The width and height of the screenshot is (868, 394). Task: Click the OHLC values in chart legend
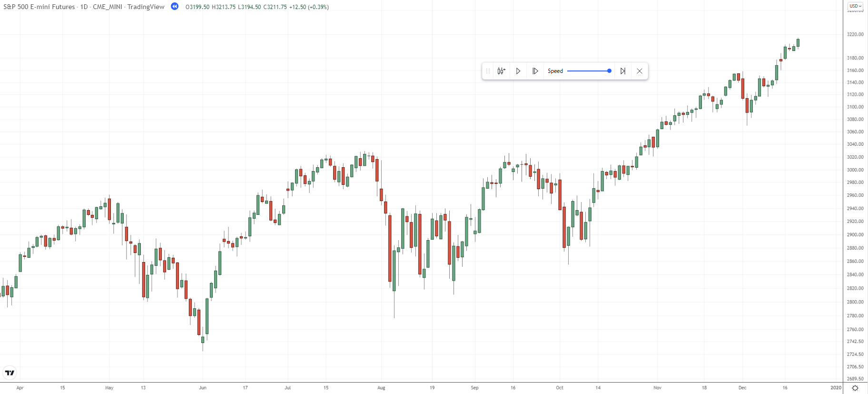tap(257, 7)
